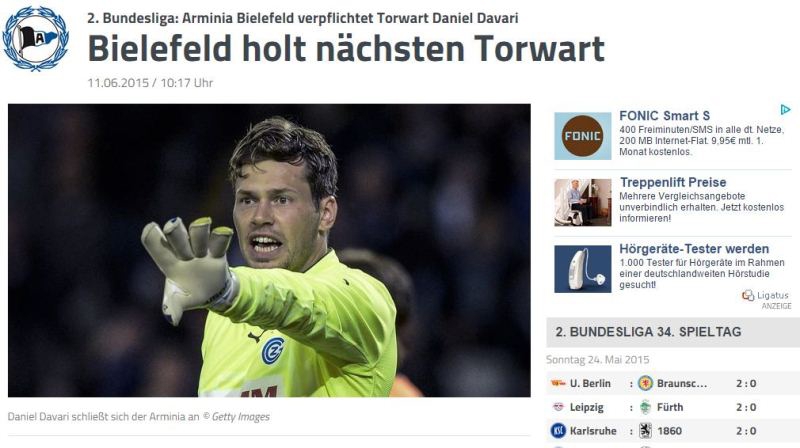Click the RB Leipzig team crest
Viewport: 800px width, 448px height.
(x=558, y=407)
